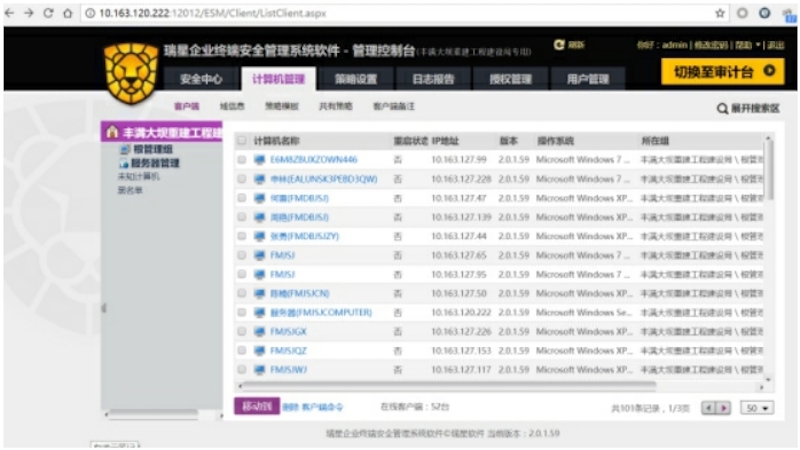Click computer icon beside E6M8ZBUXZOWN446
Image resolution: width=800 pixels, height=450 pixels.
[x=260, y=159]
